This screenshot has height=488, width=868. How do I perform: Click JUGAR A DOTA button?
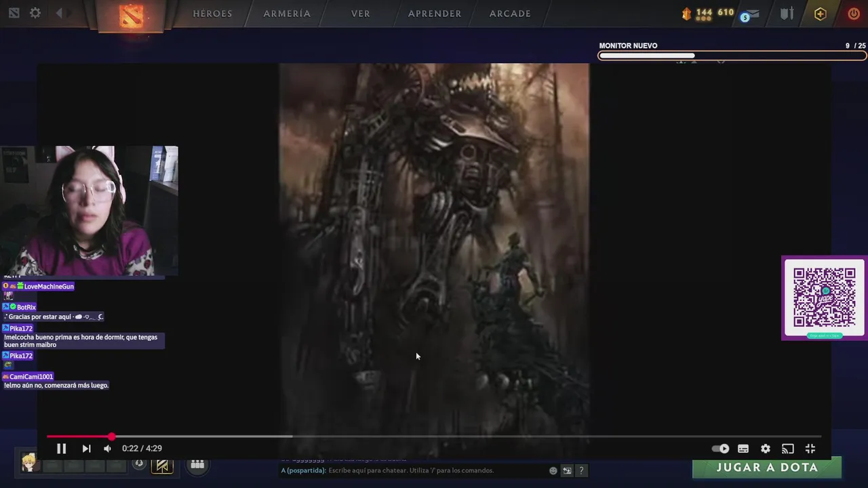click(x=767, y=468)
